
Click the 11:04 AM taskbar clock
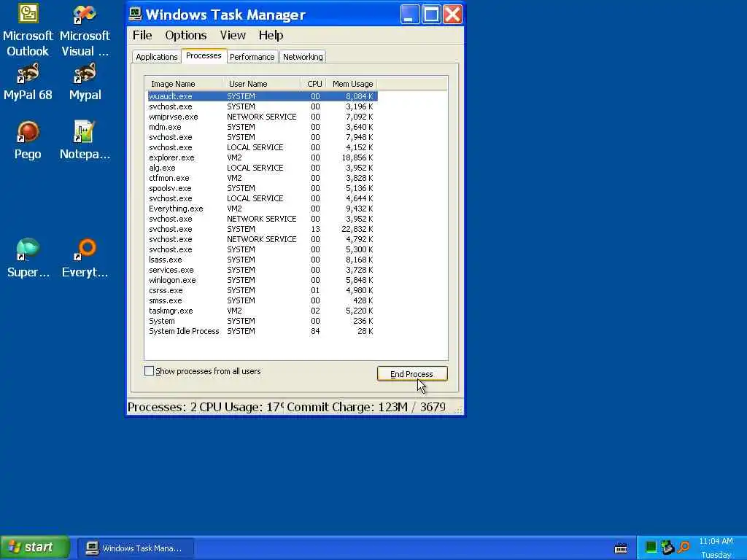(x=716, y=542)
